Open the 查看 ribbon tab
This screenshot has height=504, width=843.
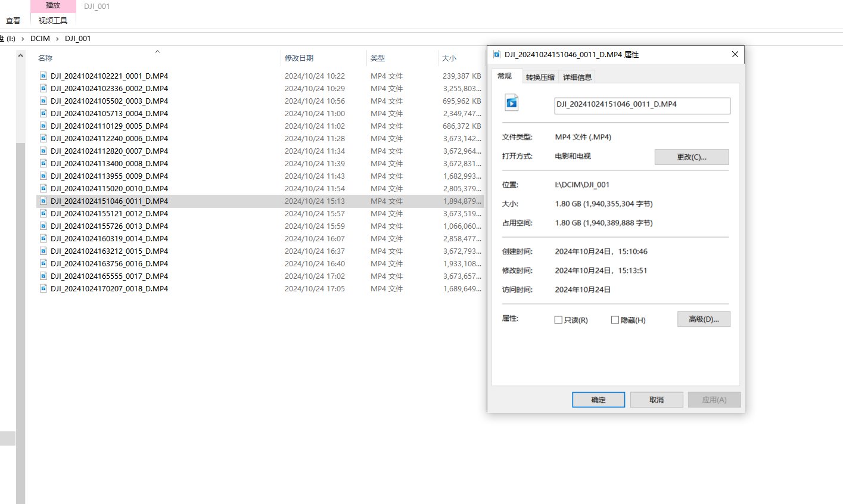(x=13, y=20)
